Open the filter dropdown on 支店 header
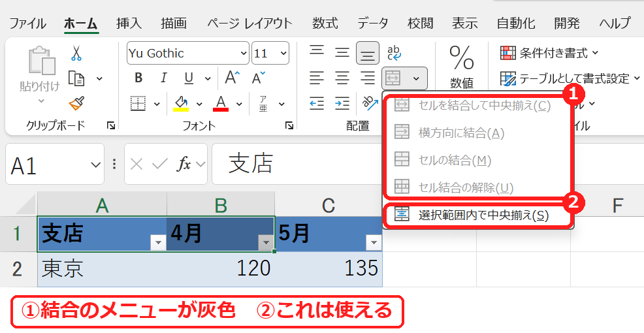Screen dimensions: 644x333 [x=158, y=242]
